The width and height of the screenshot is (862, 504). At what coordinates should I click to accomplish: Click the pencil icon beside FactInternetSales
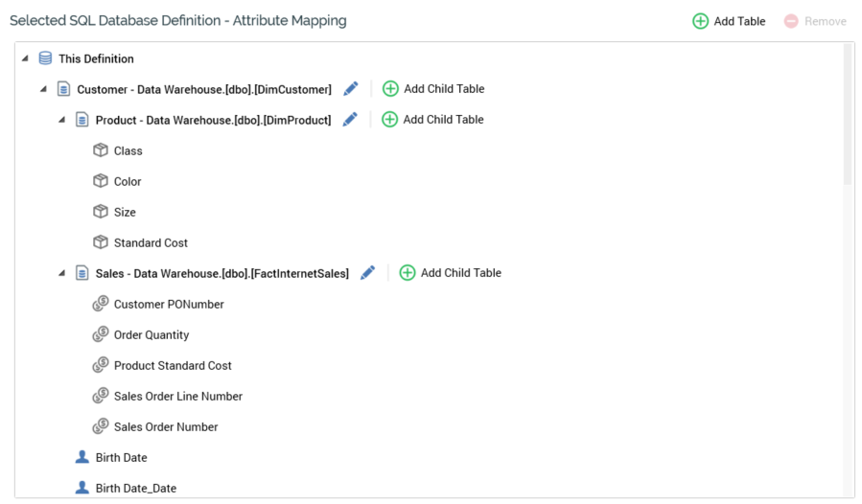point(367,273)
